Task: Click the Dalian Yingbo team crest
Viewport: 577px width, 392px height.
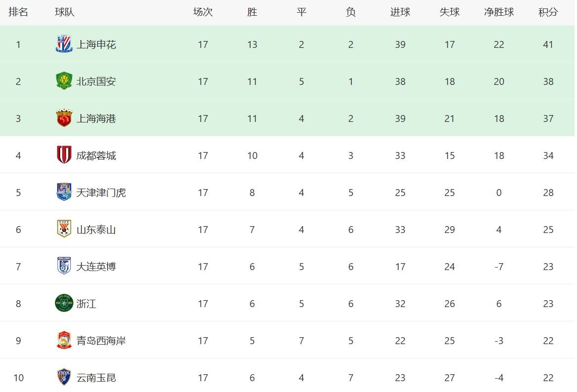Action: (64, 267)
